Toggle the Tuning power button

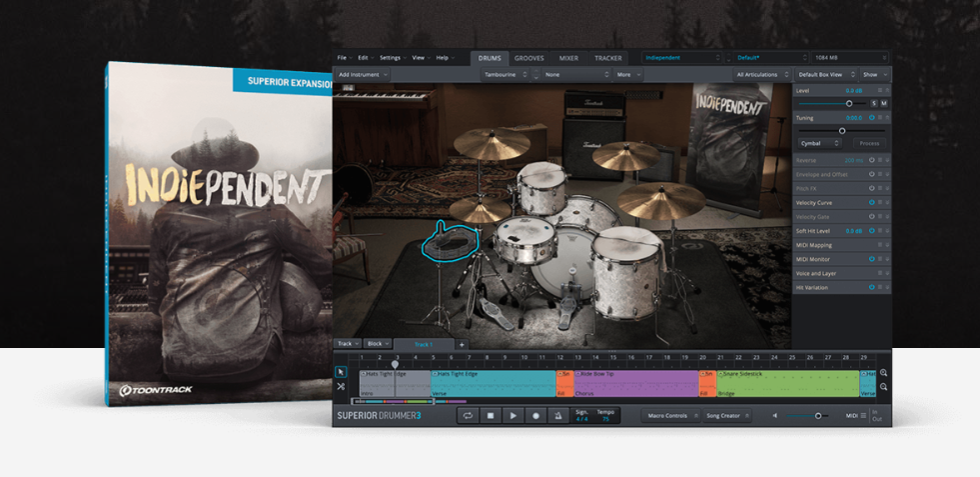tap(872, 118)
